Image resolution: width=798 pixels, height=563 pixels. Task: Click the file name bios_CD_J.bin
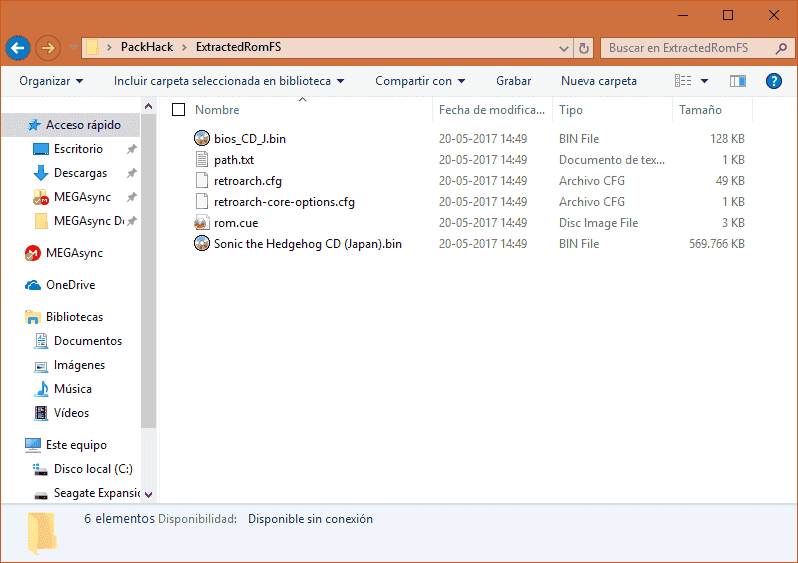click(250, 139)
